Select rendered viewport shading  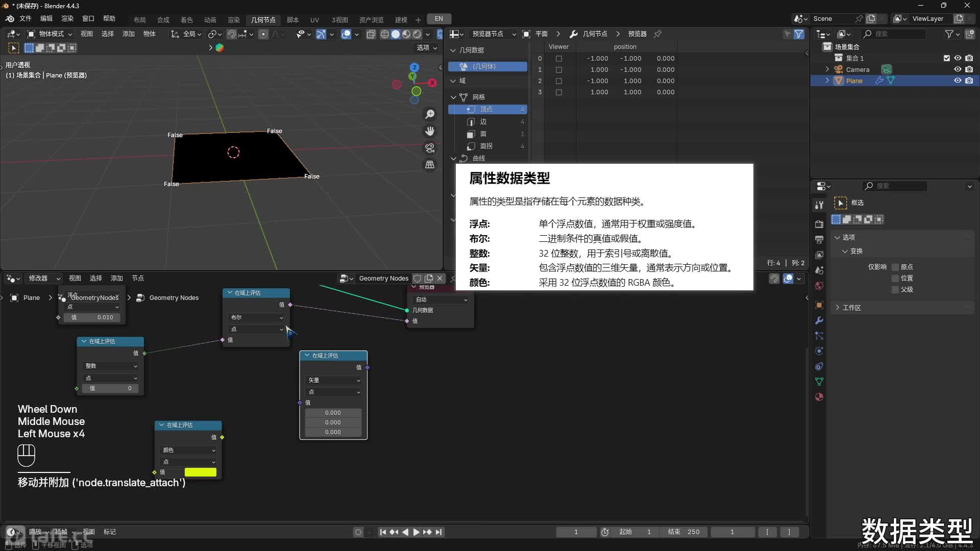point(417,34)
